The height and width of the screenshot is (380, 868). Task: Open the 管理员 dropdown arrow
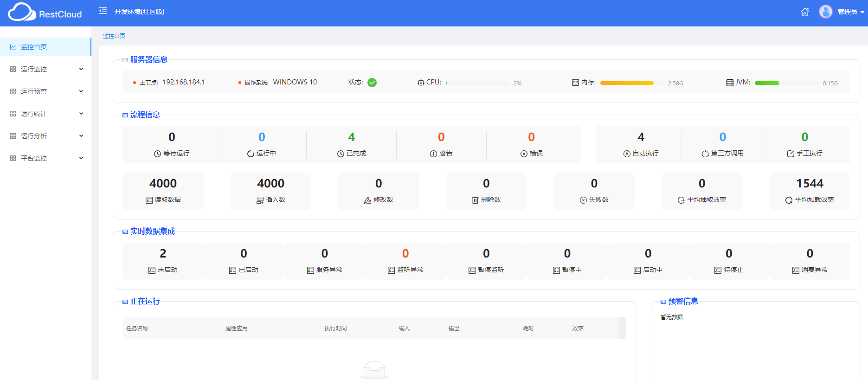pyautogui.click(x=862, y=12)
